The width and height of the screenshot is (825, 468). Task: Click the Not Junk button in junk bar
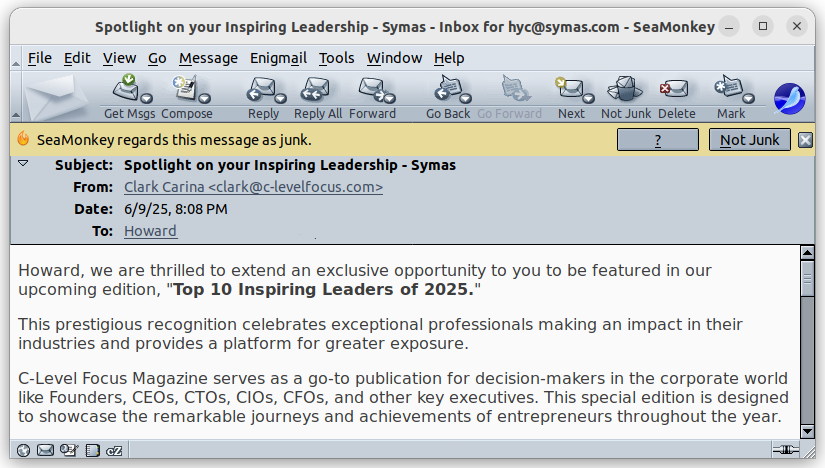[749, 140]
